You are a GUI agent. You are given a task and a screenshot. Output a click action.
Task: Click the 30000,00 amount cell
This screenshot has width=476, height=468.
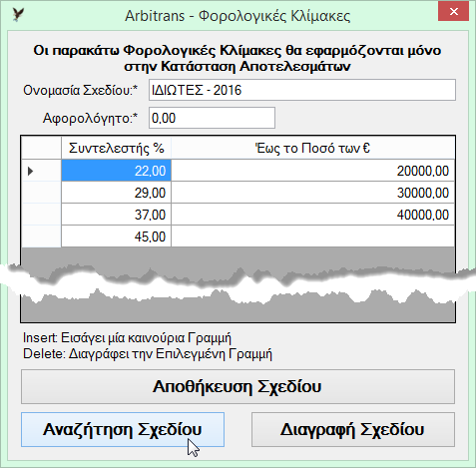312,193
